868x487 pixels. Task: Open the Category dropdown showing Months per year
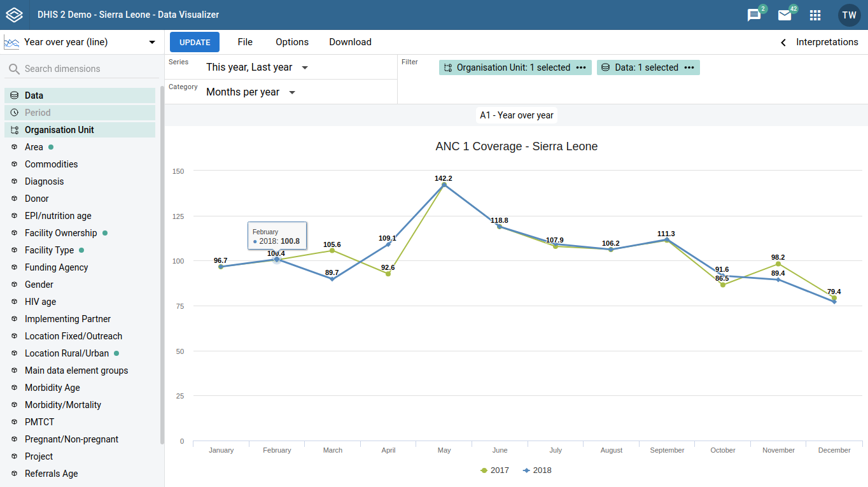pyautogui.click(x=250, y=92)
